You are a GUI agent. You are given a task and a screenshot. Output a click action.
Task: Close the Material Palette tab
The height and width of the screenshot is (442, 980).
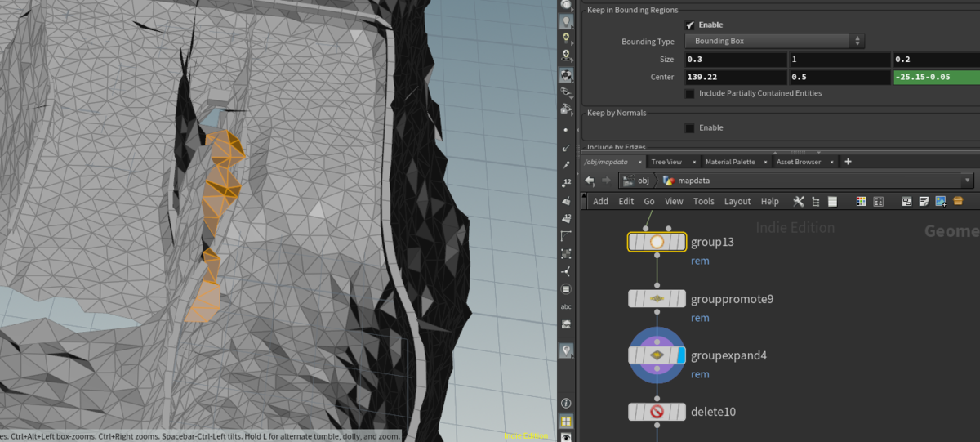[x=765, y=162]
